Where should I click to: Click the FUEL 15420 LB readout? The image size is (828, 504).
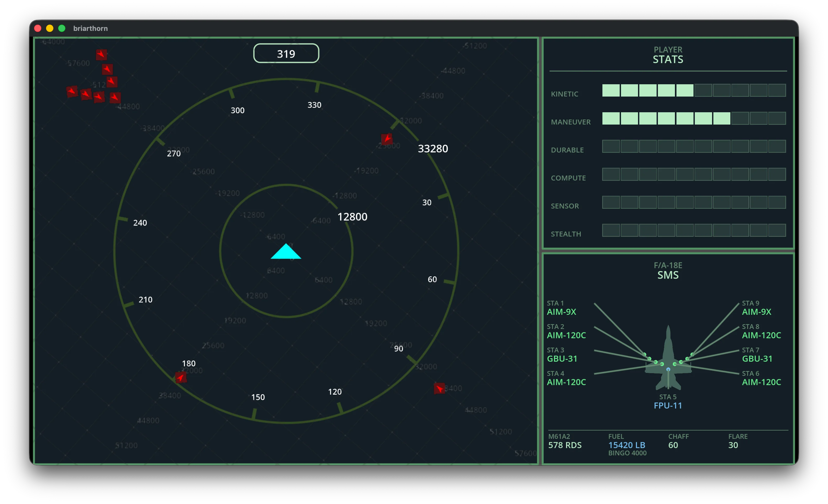coord(627,445)
